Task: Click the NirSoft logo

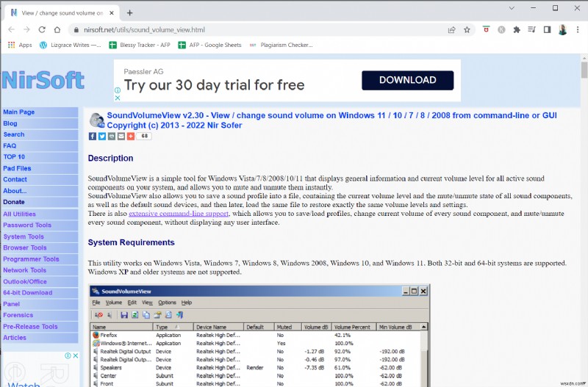Action: (43, 80)
